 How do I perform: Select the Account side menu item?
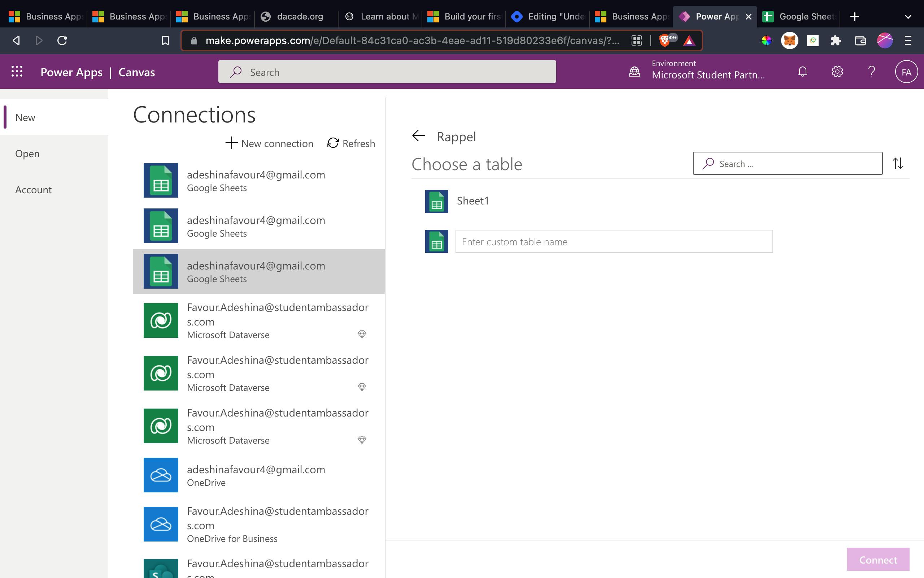pos(54,190)
